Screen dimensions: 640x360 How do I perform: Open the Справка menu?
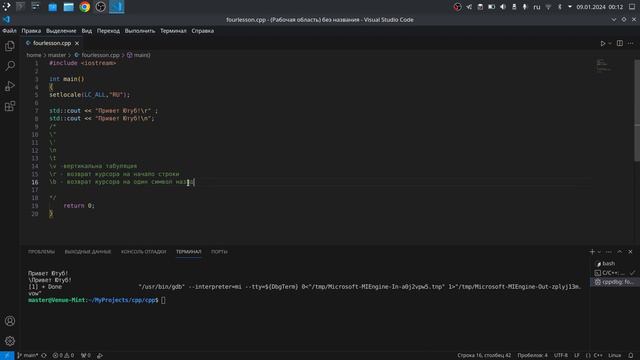coord(202,31)
